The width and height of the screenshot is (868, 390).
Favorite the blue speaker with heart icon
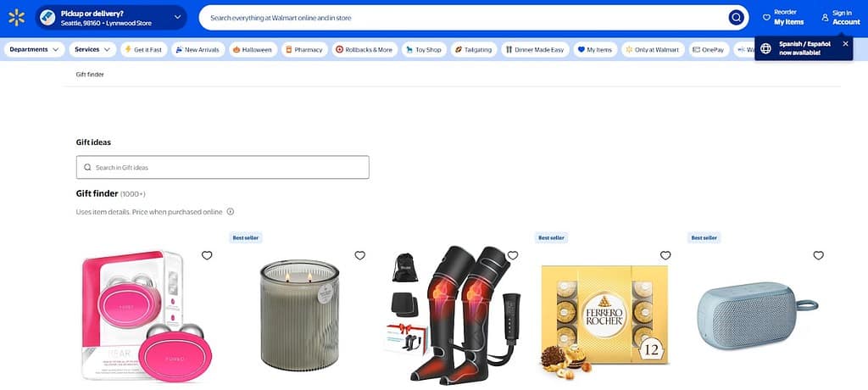pyautogui.click(x=818, y=255)
